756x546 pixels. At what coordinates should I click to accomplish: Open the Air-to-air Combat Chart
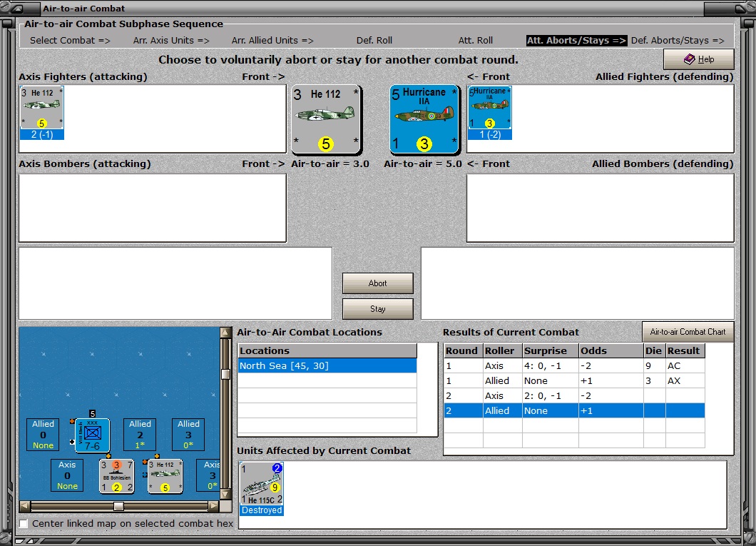coord(688,332)
